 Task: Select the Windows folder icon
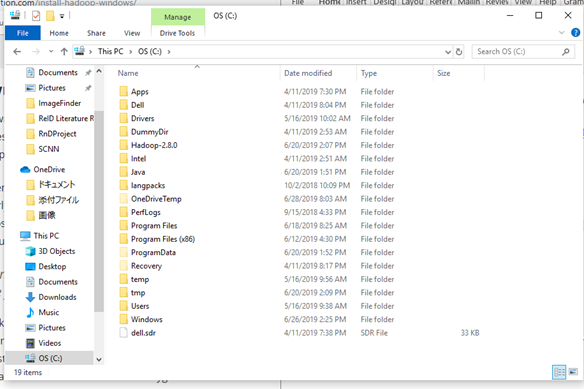pos(124,319)
